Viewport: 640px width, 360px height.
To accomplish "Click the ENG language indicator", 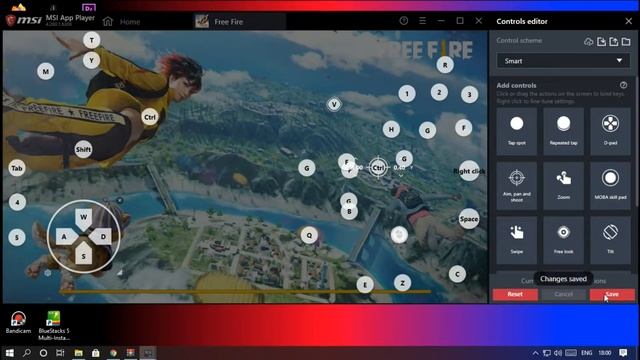I will coord(587,353).
